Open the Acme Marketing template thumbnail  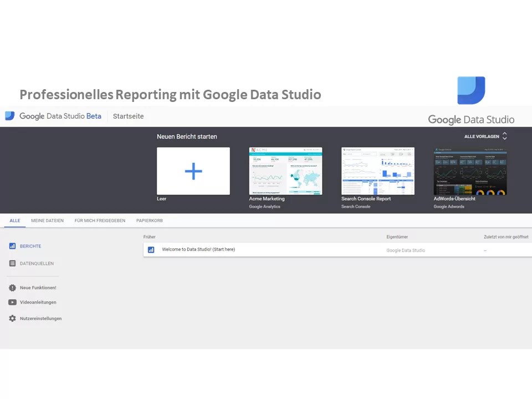[285, 170]
